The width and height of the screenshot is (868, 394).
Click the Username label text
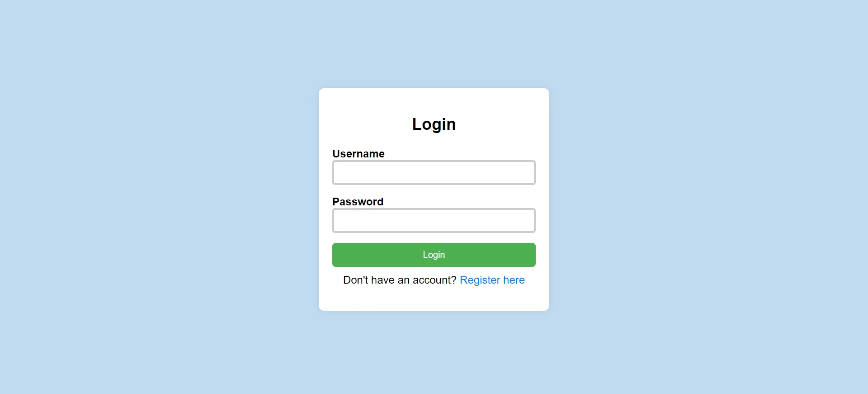point(359,154)
